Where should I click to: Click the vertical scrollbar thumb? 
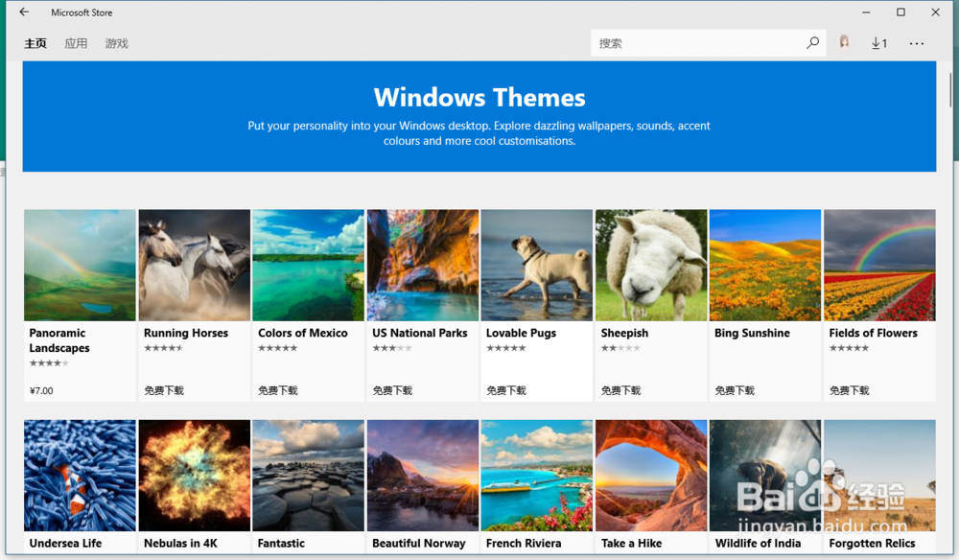pyautogui.click(x=950, y=90)
